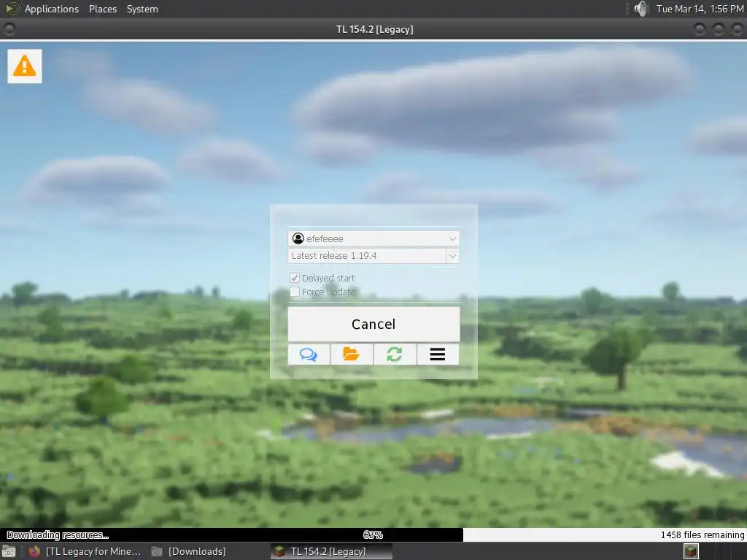Uncheck the Delayed start checkbox
The width and height of the screenshot is (747, 560).
pyautogui.click(x=295, y=278)
